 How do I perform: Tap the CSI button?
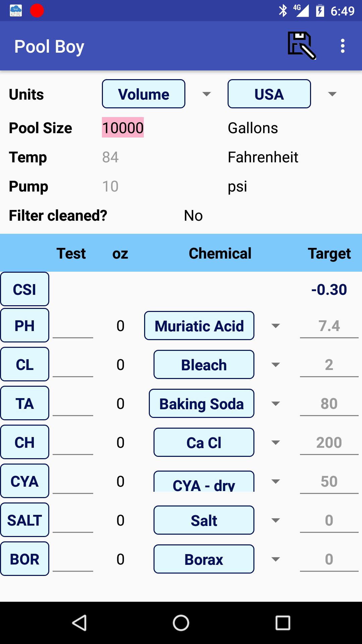click(x=25, y=289)
